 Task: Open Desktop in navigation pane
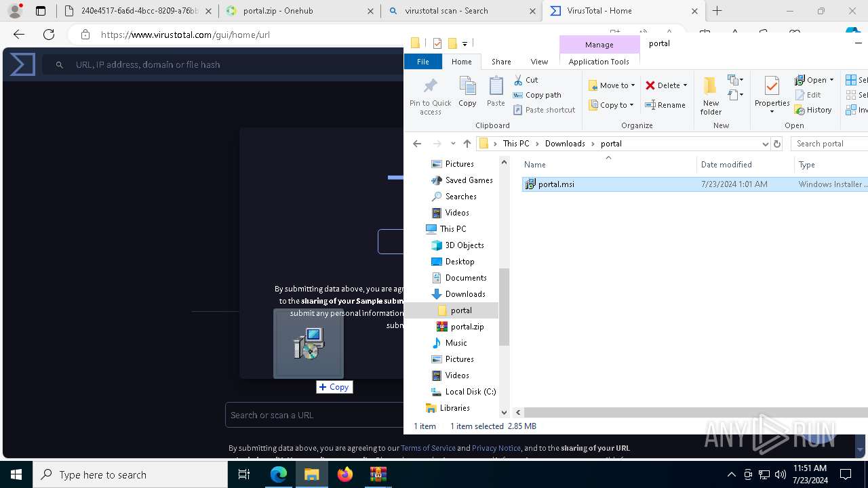point(459,262)
